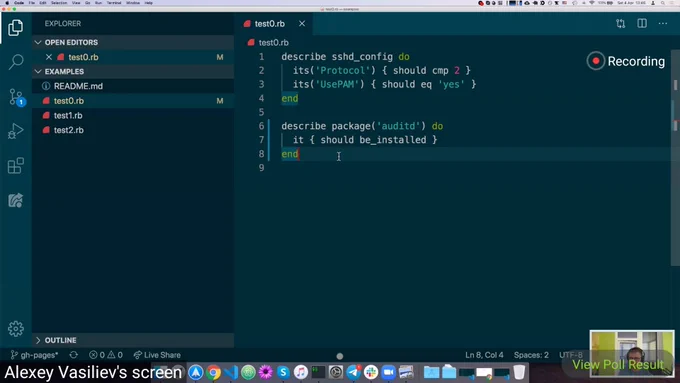Image resolution: width=680 pixels, height=383 pixels.
Task: Open the Apple menu
Action: click(7, 3)
